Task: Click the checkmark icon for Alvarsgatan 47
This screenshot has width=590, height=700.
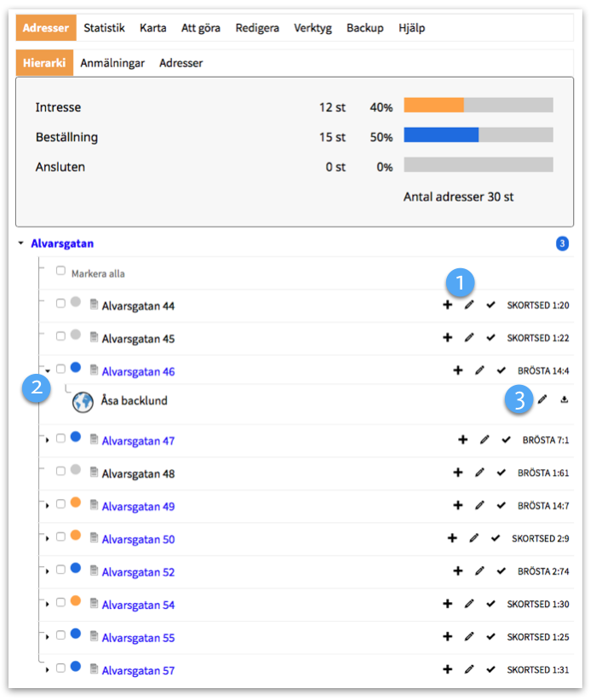Action: [507, 440]
